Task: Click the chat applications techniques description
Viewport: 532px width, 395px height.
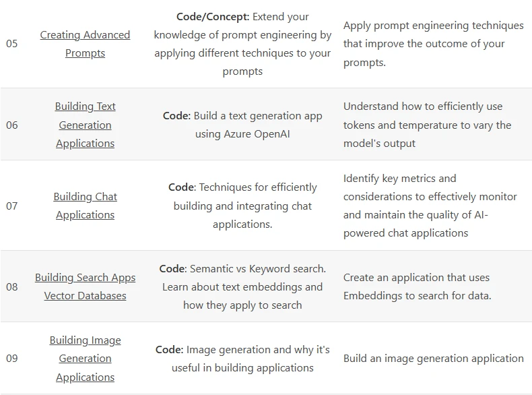Action: (242, 206)
